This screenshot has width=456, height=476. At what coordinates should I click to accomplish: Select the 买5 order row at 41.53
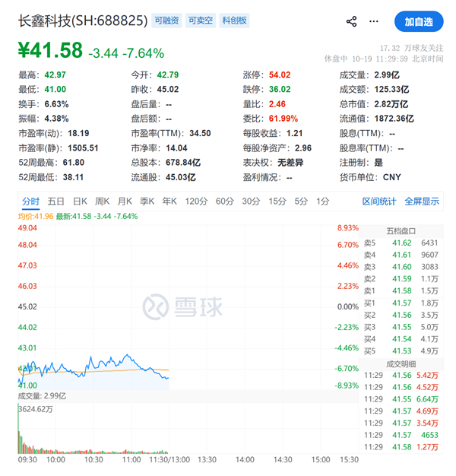click(x=401, y=351)
